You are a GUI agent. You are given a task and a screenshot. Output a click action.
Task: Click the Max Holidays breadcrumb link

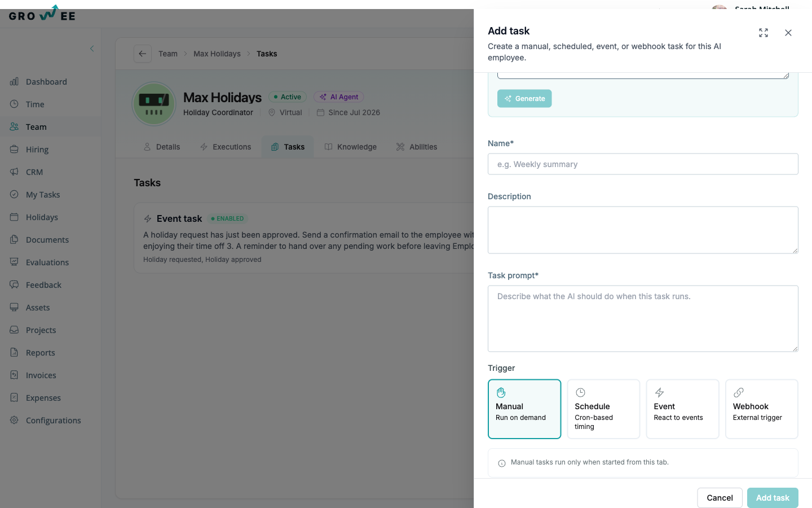click(217, 54)
